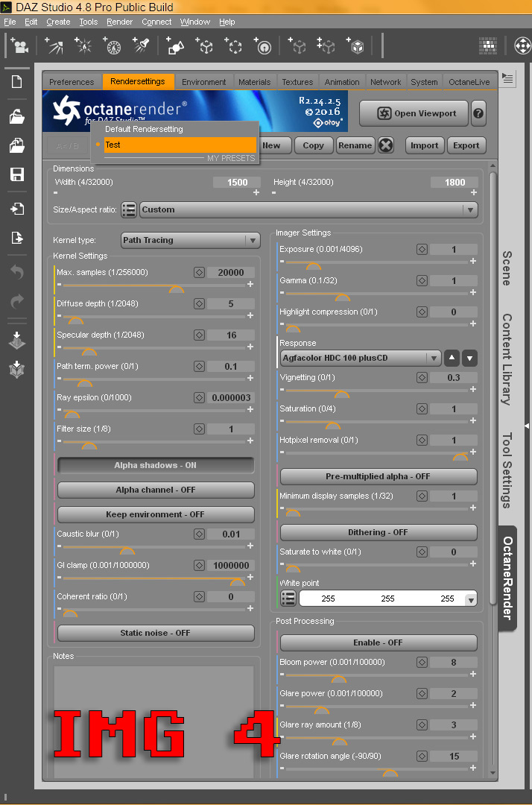This screenshot has width=532, height=805.
Task: Click the Create New Camera toolbar icon
Action: tap(19, 45)
